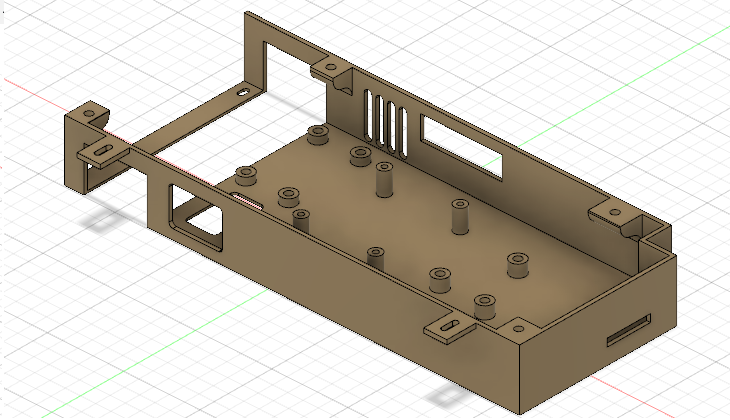Click the screw hole atop the far-left bracket
Viewport: 730px width, 420px height.
pyautogui.click(x=88, y=113)
